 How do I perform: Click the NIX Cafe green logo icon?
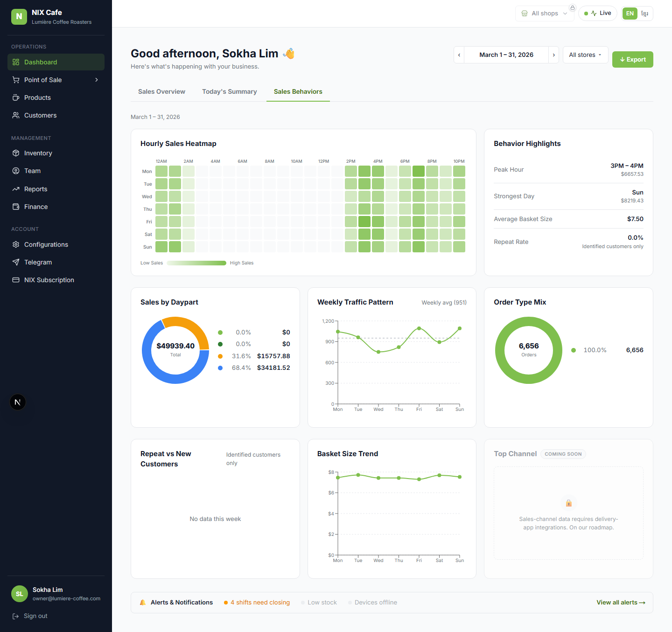tap(19, 16)
